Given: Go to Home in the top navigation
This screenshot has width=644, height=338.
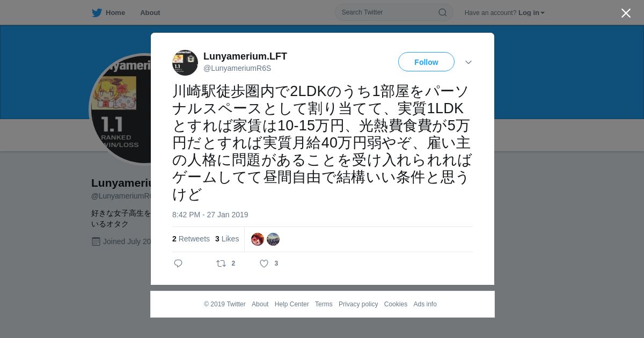Looking at the screenshot, I should [115, 13].
